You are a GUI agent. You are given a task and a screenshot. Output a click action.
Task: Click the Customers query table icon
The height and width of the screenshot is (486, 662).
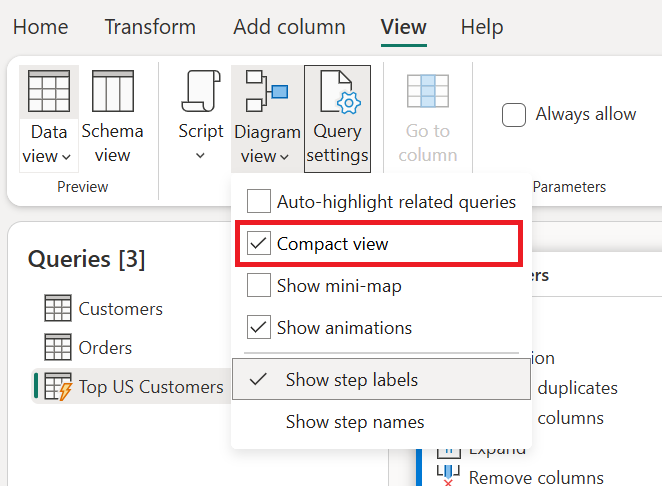pos(58,309)
